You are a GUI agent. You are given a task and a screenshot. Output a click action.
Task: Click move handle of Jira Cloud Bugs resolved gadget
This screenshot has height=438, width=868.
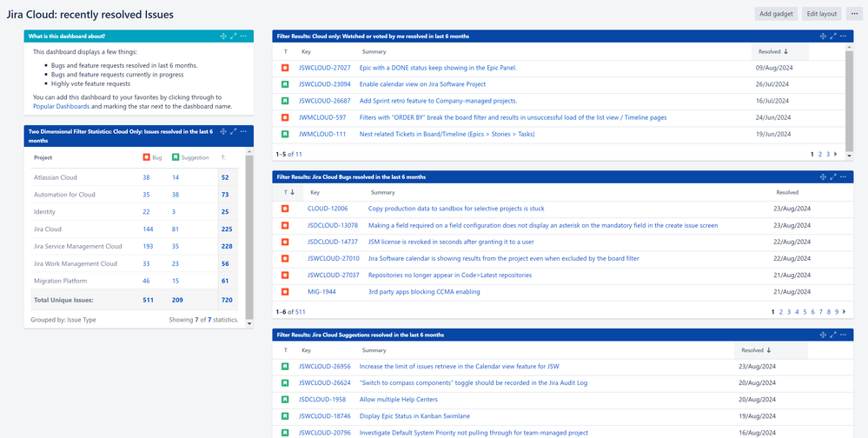tap(823, 176)
